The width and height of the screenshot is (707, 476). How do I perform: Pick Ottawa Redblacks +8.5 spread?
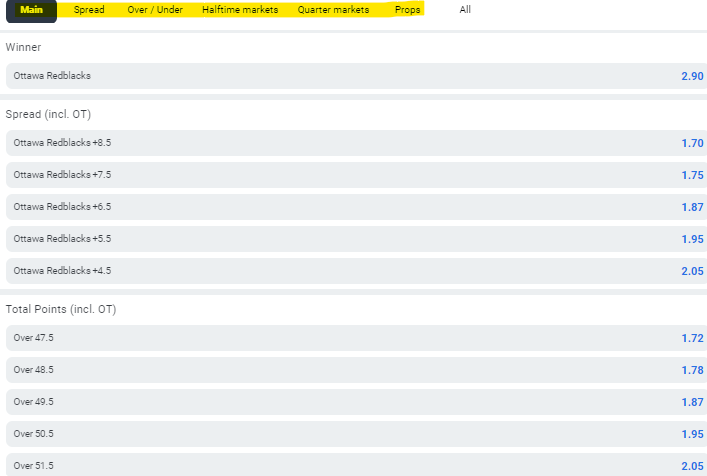(x=356, y=143)
